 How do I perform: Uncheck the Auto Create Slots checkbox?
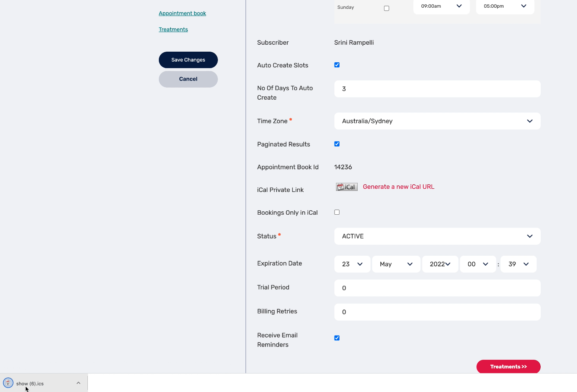point(337,65)
